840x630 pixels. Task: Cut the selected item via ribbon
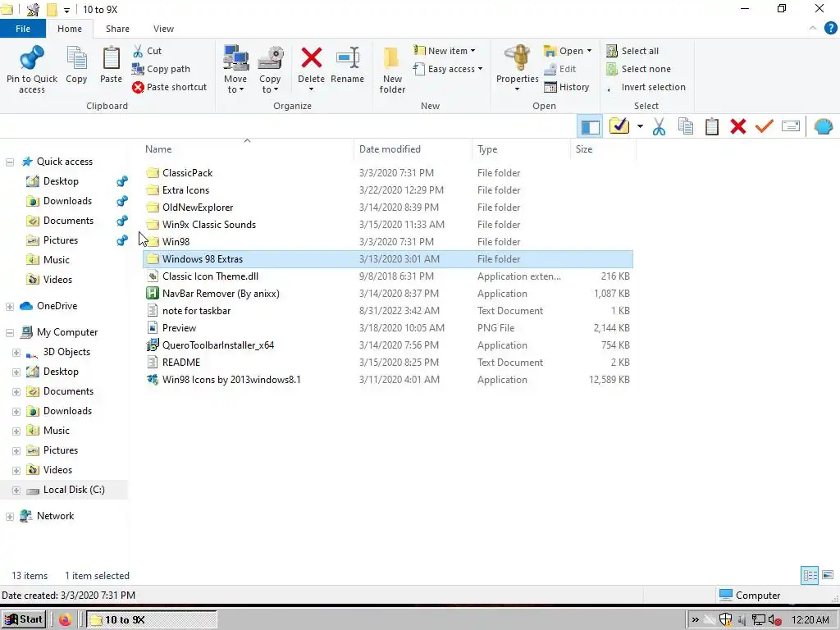pyautogui.click(x=148, y=51)
